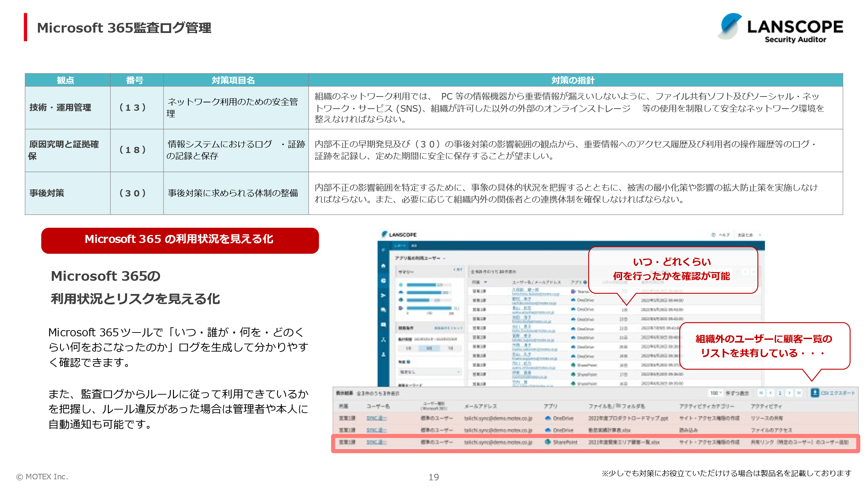Click the OneDrive icon in the プロダクトロードマップ.ppt row
Screen dimensions: 868x488
[x=548, y=418]
